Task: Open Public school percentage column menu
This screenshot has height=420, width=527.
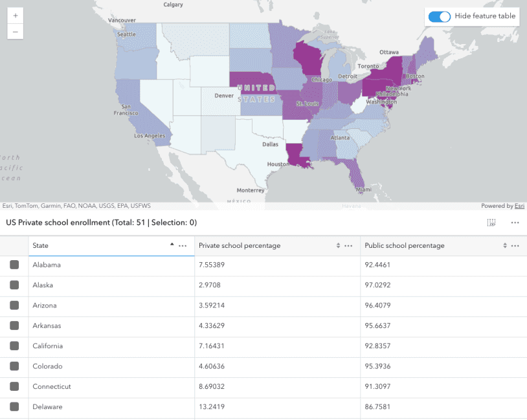Action: point(515,246)
